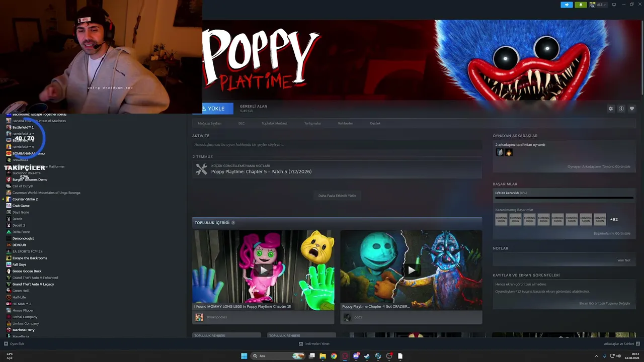Open Opera GX from the taskbar

pos(345,356)
